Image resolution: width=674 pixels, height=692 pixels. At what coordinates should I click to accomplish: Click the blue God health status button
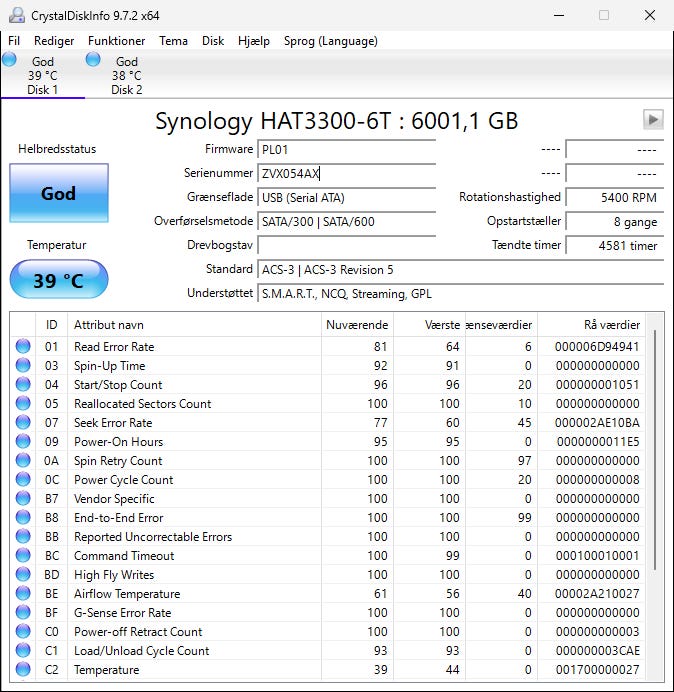[x=58, y=194]
